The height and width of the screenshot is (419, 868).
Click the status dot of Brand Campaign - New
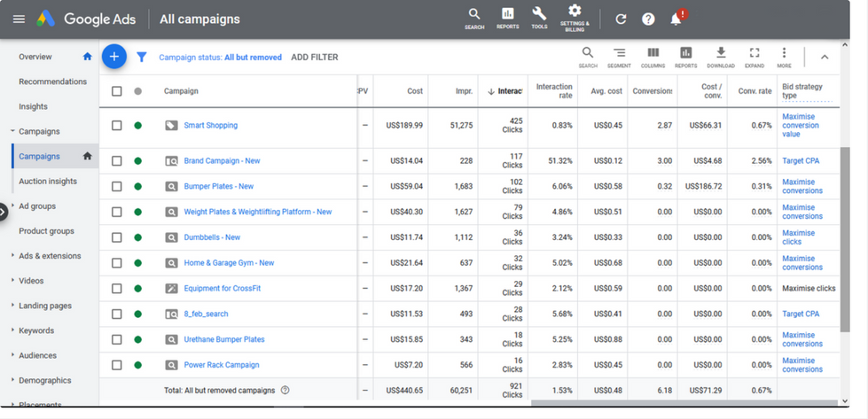(x=137, y=161)
